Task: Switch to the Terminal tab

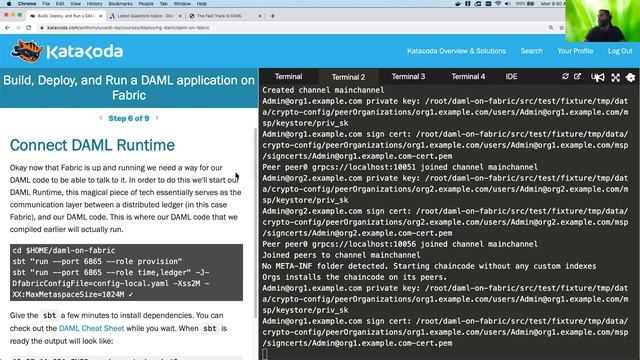Action: (x=288, y=77)
